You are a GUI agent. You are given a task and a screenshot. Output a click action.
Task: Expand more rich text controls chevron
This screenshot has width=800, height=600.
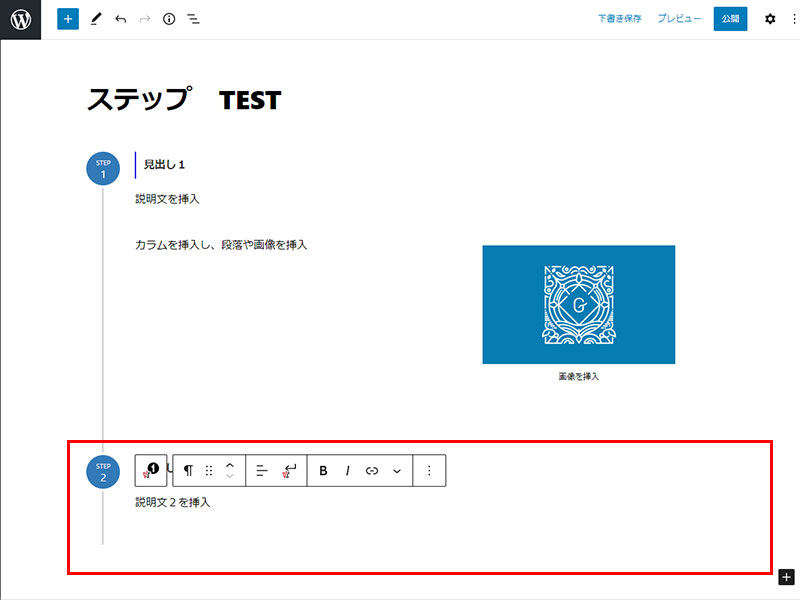tap(397, 470)
